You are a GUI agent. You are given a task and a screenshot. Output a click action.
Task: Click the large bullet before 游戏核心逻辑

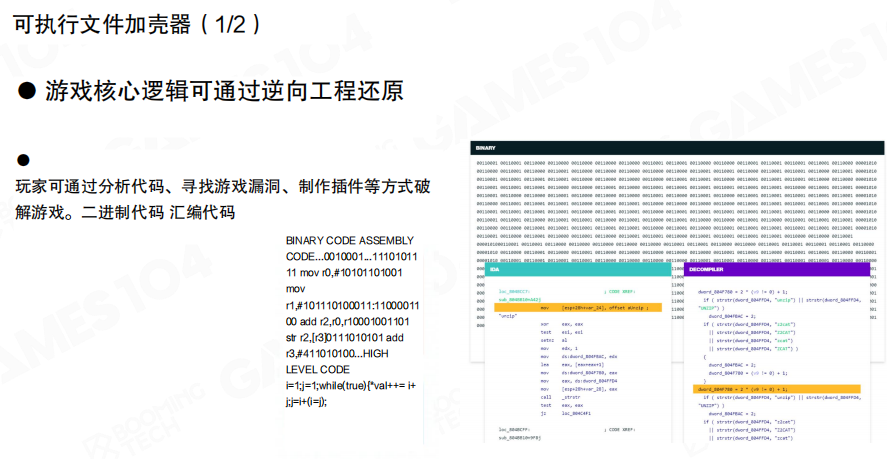click(x=27, y=92)
